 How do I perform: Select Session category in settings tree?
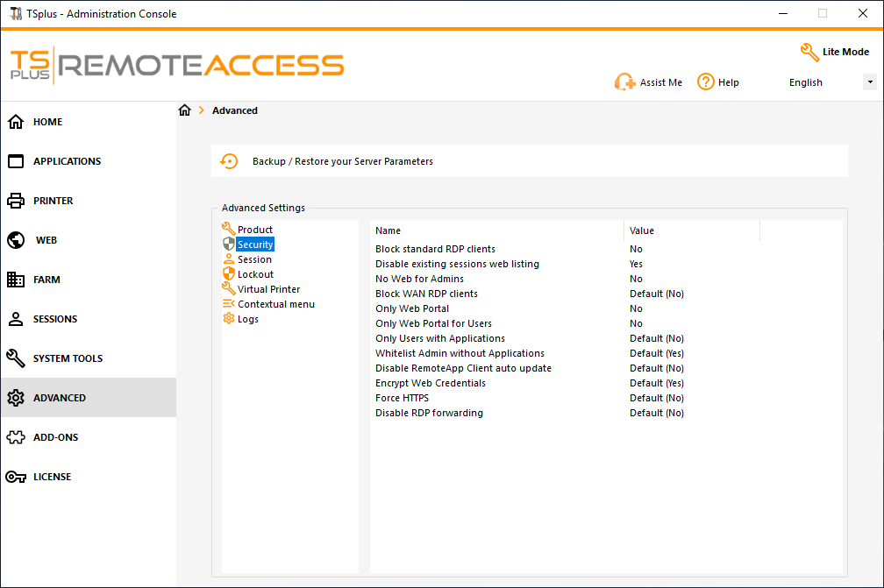click(254, 259)
